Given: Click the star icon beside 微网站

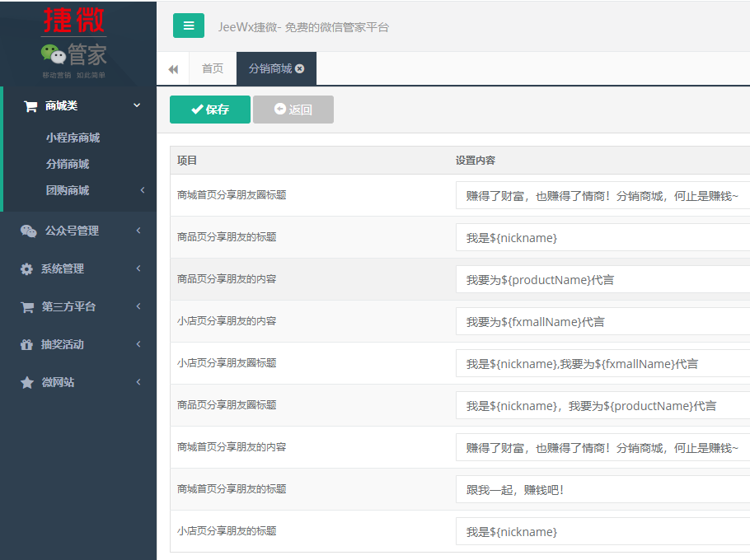Looking at the screenshot, I should (27, 382).
